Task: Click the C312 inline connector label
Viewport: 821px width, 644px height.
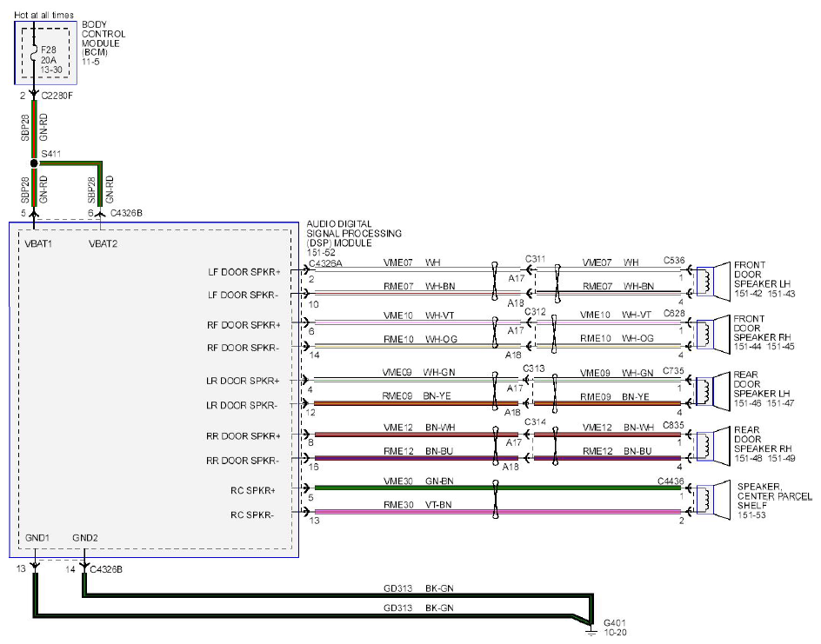Action: pyautogui.click(x=535, y=312)
